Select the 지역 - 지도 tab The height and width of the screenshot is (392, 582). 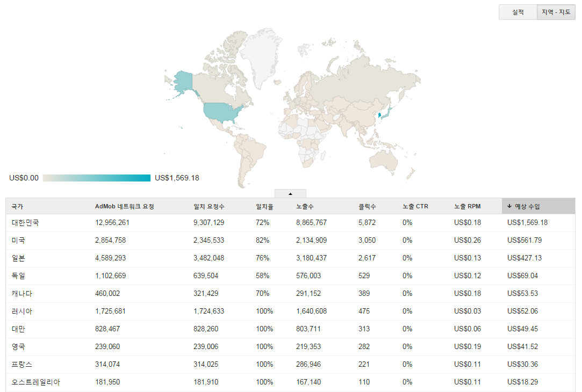[556, 12]
